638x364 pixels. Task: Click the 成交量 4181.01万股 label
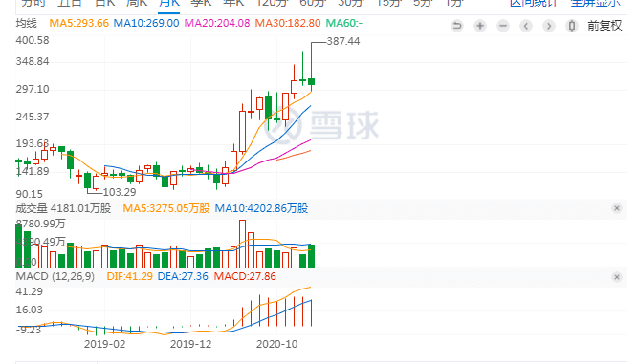(63, 208)
